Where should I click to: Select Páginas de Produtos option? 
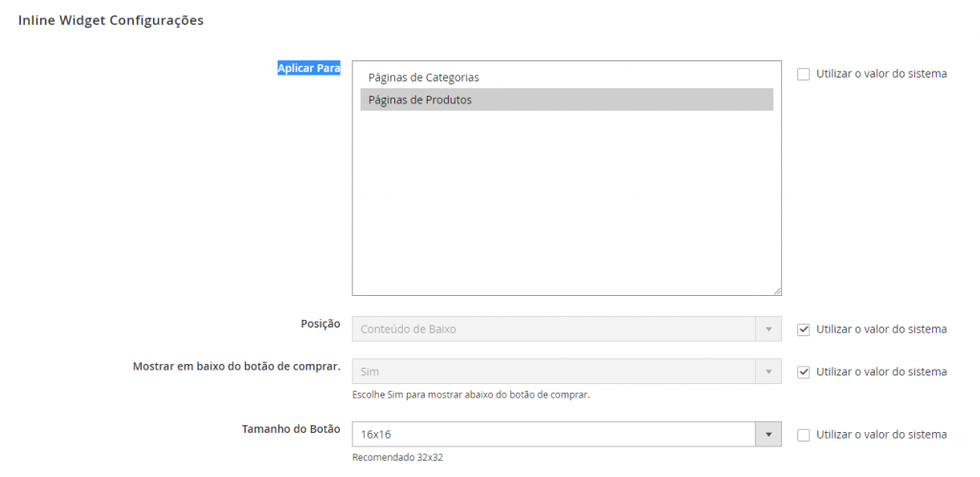coord(567,100)
